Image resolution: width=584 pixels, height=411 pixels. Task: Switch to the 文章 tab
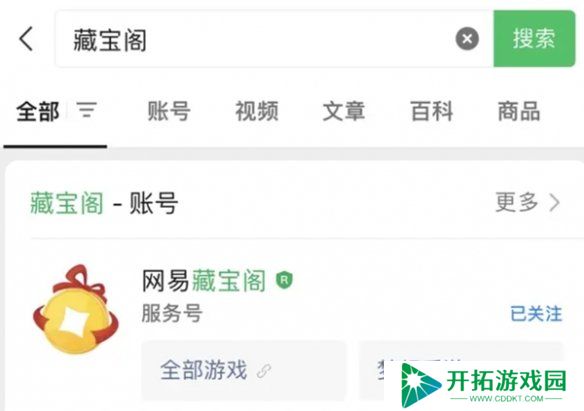tap(344, 111)
